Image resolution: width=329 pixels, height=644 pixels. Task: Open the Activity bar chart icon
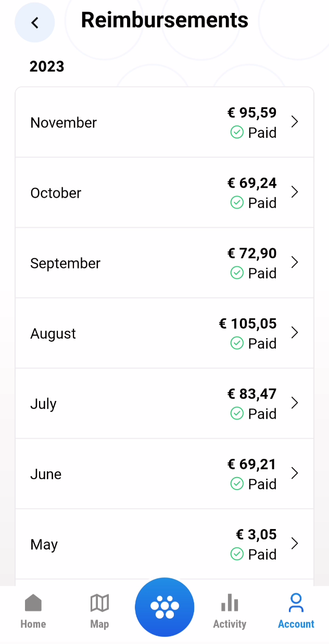(x=230, y=603)
